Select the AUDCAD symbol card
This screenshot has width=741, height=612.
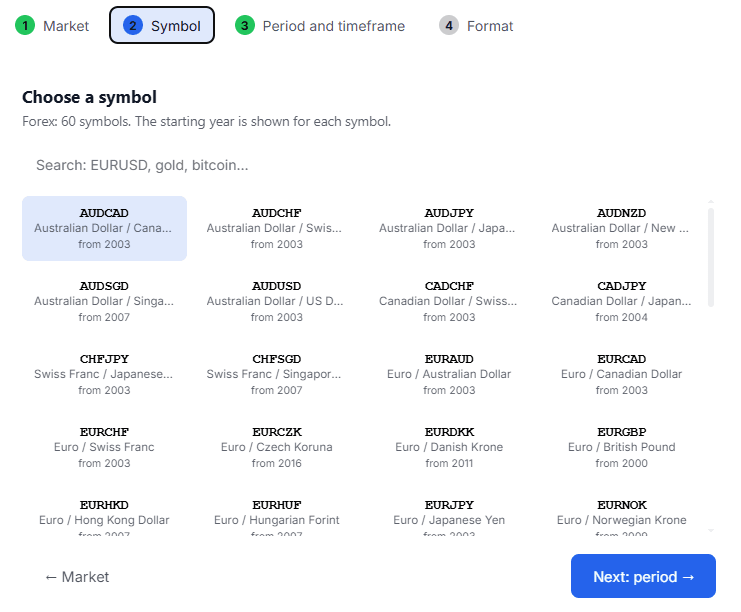(104, 228)
